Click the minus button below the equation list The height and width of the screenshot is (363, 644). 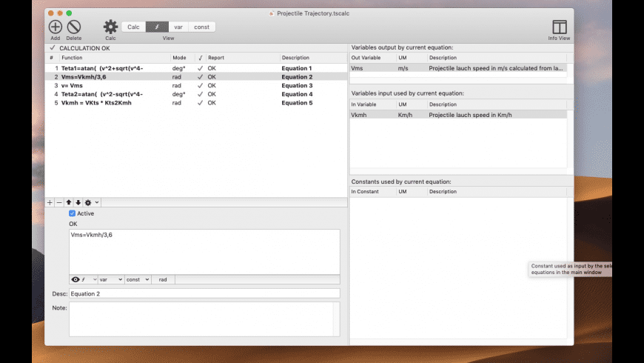point(59,202)
